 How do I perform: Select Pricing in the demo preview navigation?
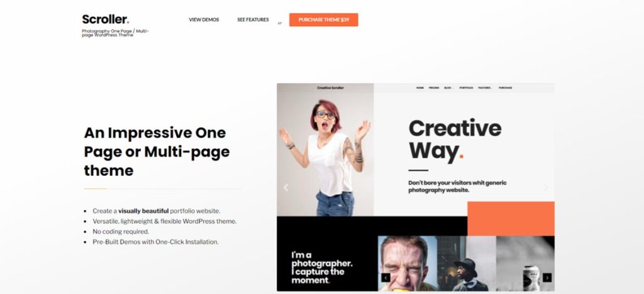[434, 88]
